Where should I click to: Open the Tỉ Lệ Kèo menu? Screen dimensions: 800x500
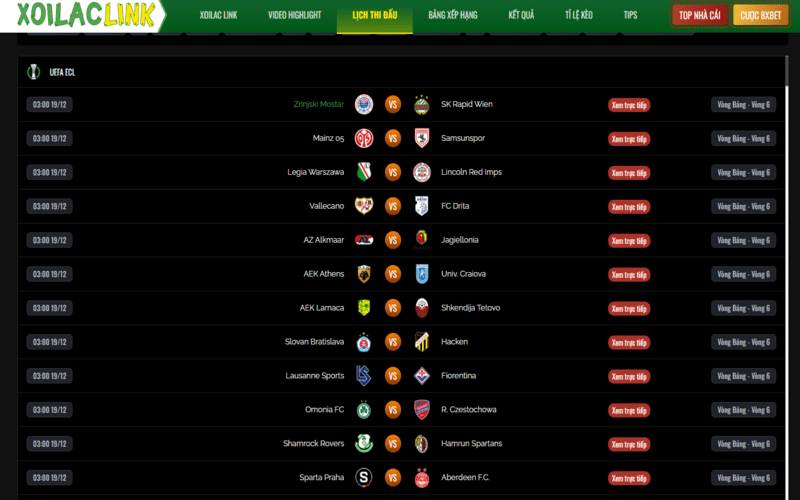point(579,15)
